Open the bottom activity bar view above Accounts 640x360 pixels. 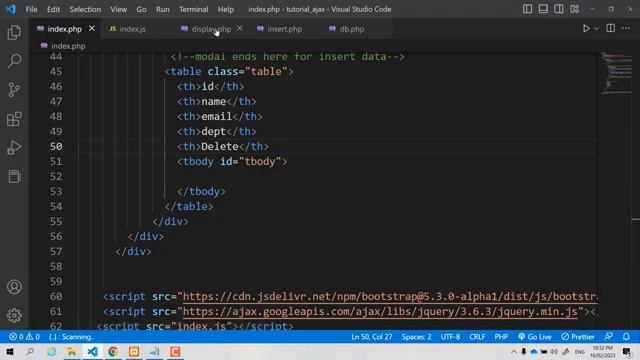point(14,177)
